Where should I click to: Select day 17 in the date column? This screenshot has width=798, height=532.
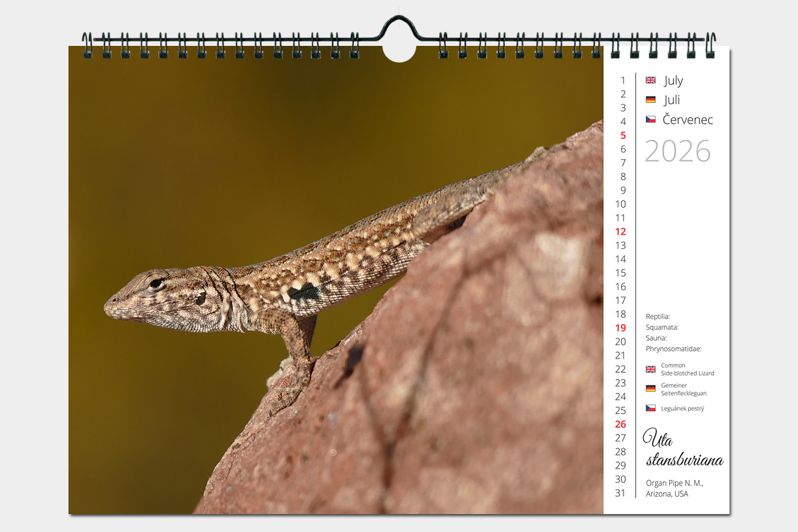click(620, 300)
